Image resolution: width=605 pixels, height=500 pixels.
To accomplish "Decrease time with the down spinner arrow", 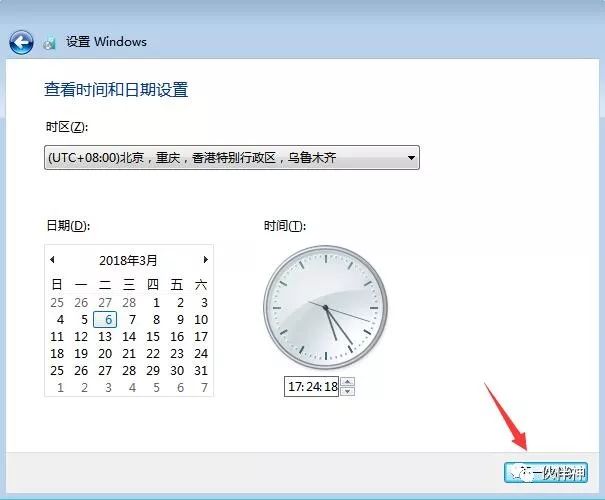I will point(348,391).
